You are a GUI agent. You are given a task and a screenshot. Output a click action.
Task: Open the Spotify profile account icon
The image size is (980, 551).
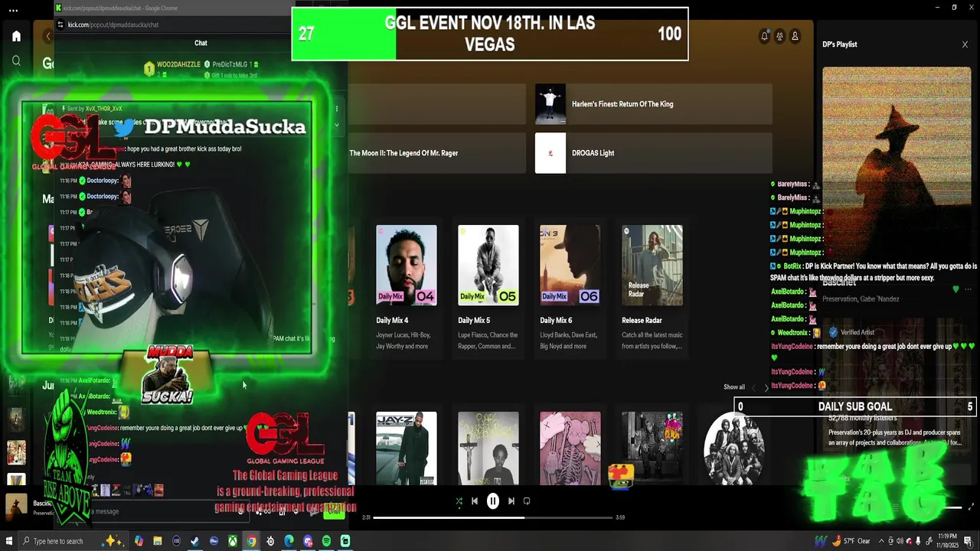pyautogui.click(x=795, y=36)
